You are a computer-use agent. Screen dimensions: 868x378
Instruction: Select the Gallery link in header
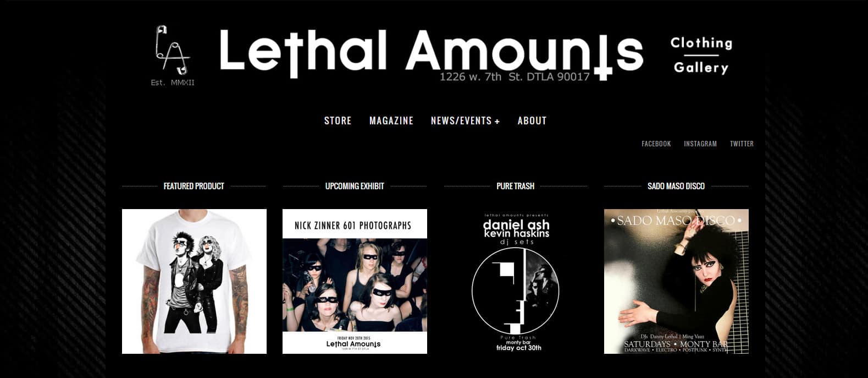[x=701, y=67]
